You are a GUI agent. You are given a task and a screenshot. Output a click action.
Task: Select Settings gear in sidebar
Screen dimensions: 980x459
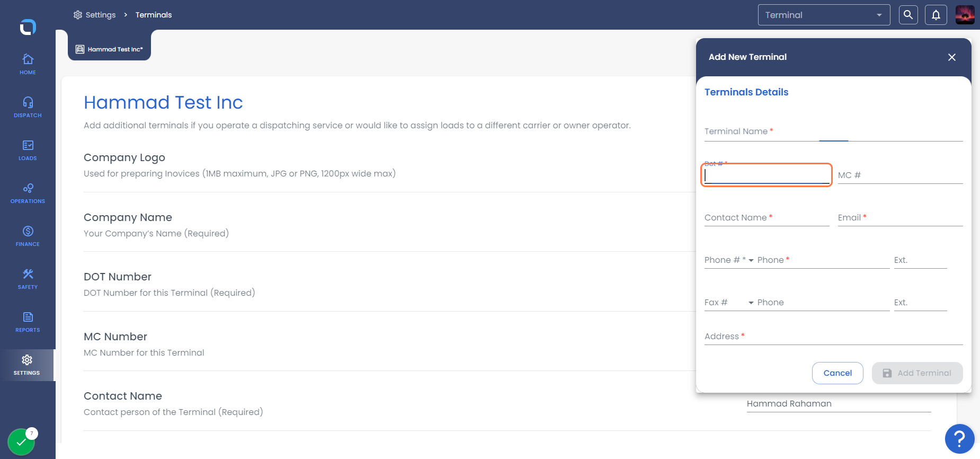[x=27, y=365]
